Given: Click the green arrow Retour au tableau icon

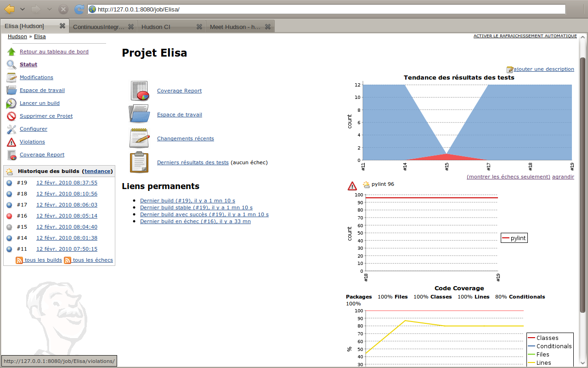Looking at the screenshot, I should [x=11, y=52].
